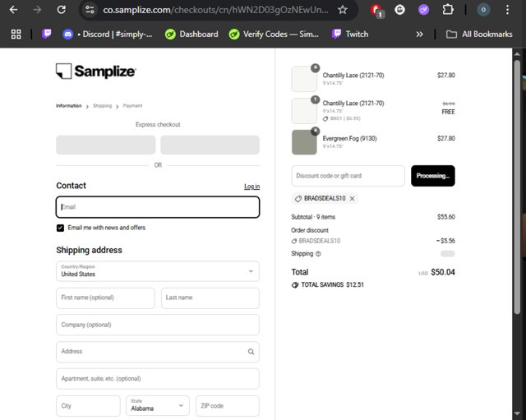Open the All Bookmarks folder
Screen dimensions: 526x420
(479, 35)
